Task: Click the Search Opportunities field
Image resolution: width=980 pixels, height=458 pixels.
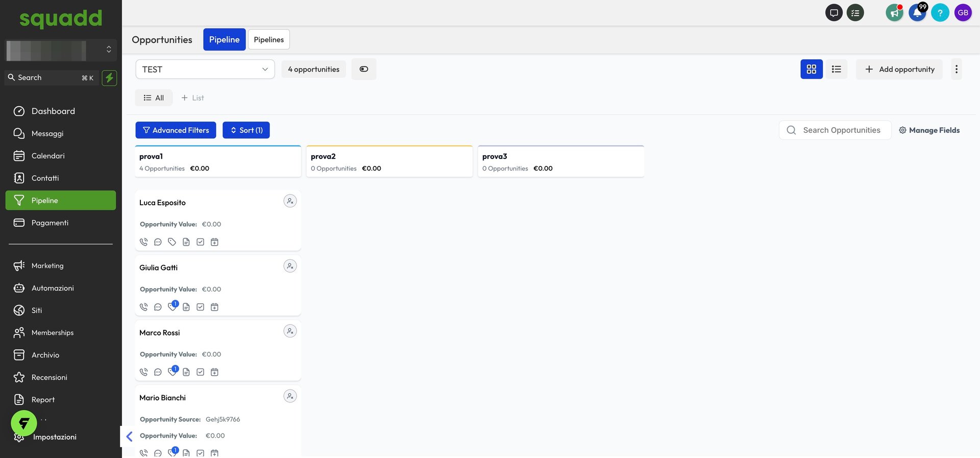Action: [x=841, y=130]
